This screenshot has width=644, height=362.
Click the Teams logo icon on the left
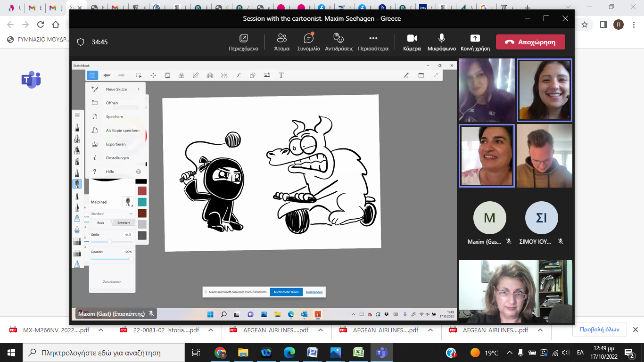tap(31, 80)
